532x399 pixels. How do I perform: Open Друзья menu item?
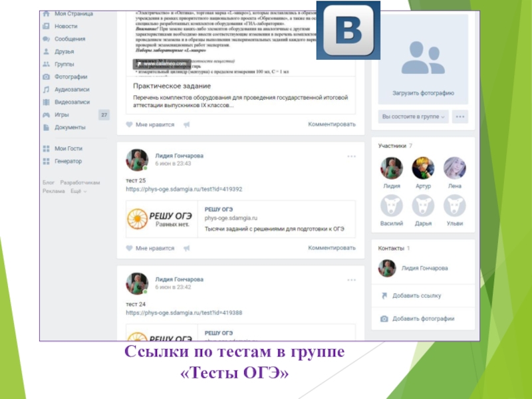64,52
